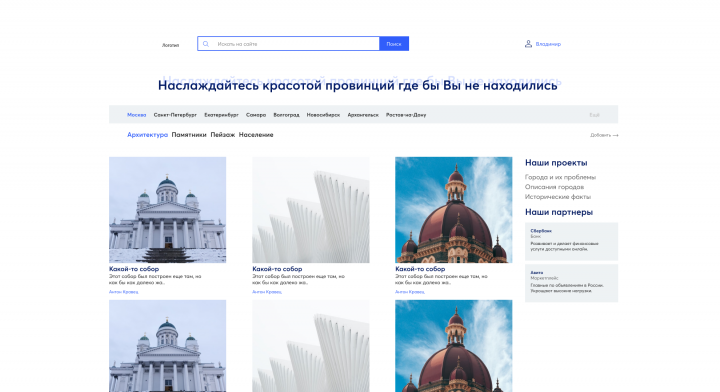720x392 pixels.
Task: Click Антон Кравец author under white cathedral card
Action: pos(124,292)
